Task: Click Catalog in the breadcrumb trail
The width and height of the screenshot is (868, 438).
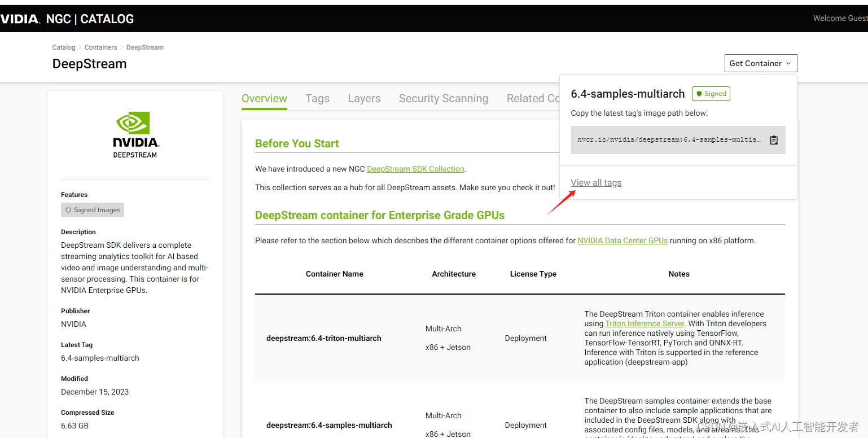Action: click(x=63, y=47)
